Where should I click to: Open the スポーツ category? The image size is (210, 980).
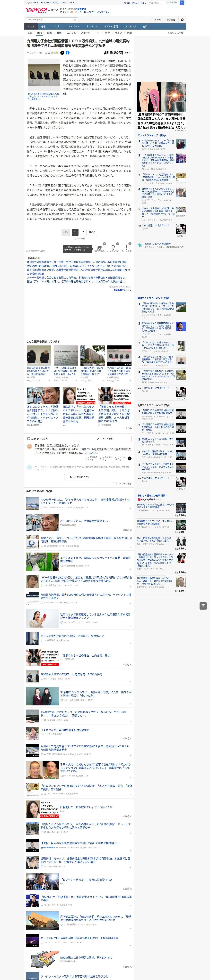[86, 33]
